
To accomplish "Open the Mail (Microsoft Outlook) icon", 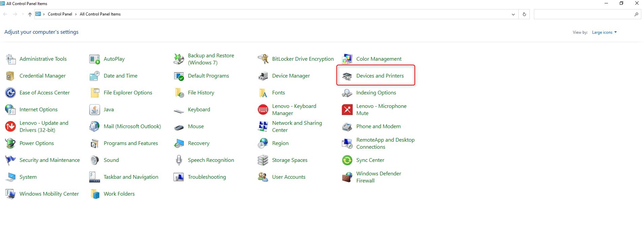I will click(x=95, y=126).
